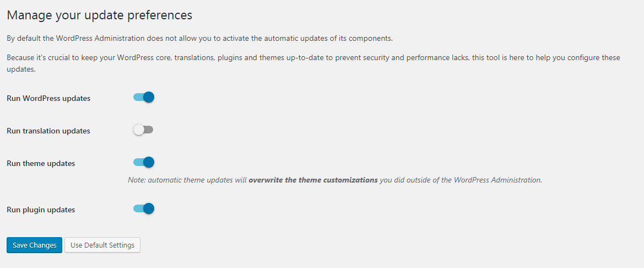Click the 'Manage your update preferences' heading
644x268 pixels.
pos(99,15)
